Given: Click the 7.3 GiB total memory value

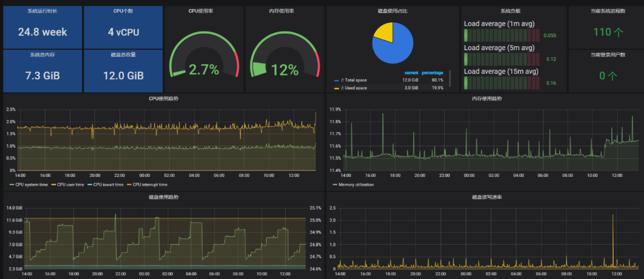Looking at the screenshot, I should [42, 76].
